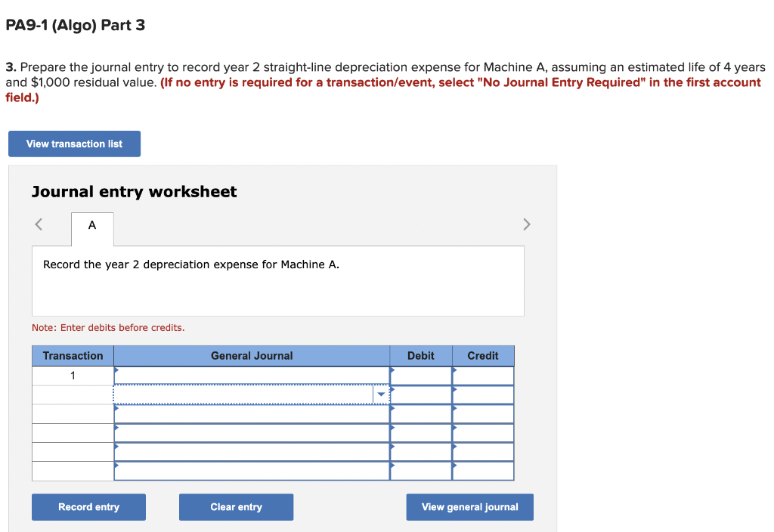Click the Record entry button
The image size is (774, 532).
coord(88,506)
